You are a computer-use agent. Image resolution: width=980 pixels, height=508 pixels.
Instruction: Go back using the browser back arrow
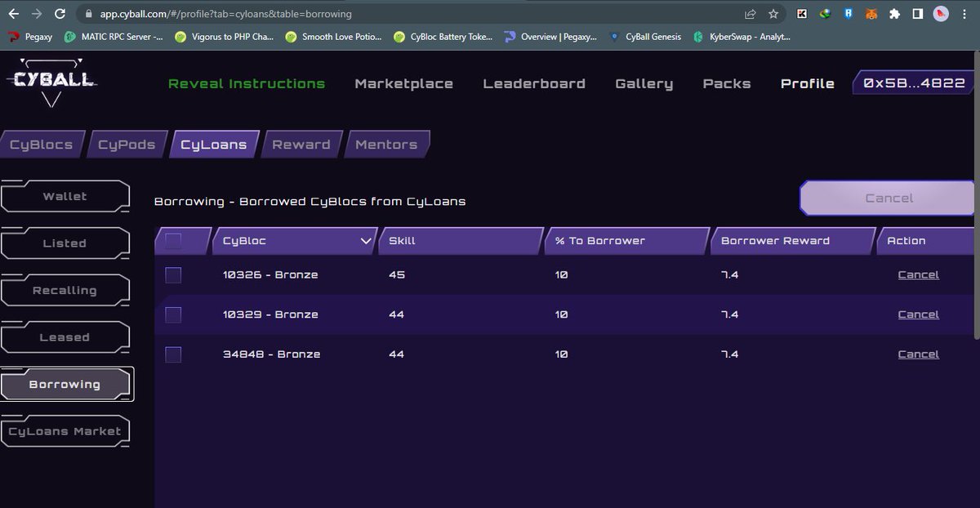13,14
